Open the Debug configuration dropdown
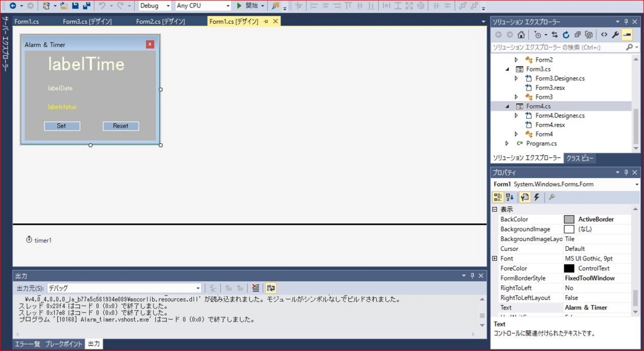This screenshot has width=644, height=351. coord(155,6)
